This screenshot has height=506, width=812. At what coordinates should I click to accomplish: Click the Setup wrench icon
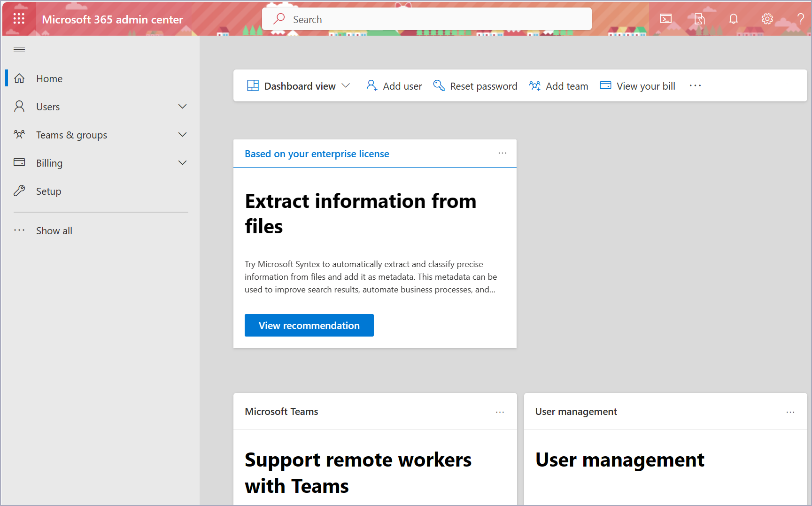19,191
